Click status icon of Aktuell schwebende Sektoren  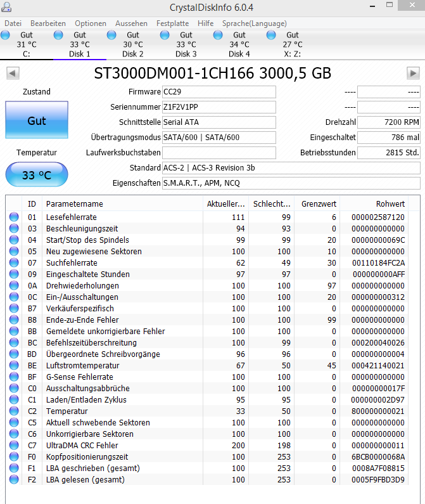pos(14,422)
